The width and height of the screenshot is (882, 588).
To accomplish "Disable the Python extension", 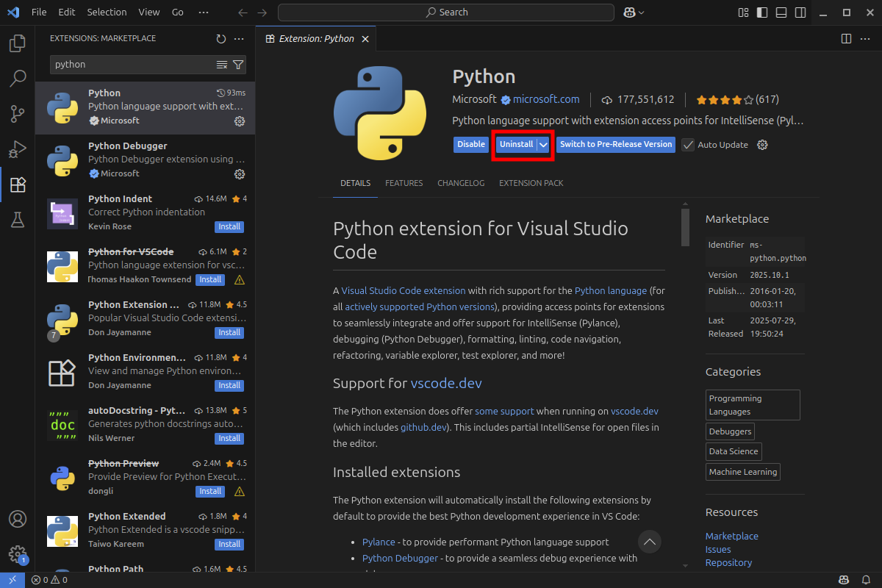I will 471,145.
